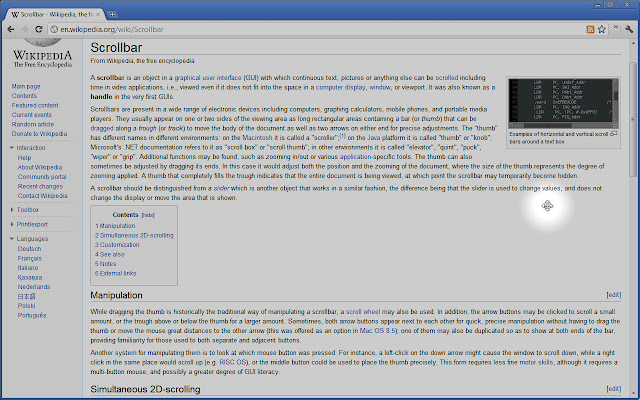Open the wrench settings menu

tap(629, 29)
